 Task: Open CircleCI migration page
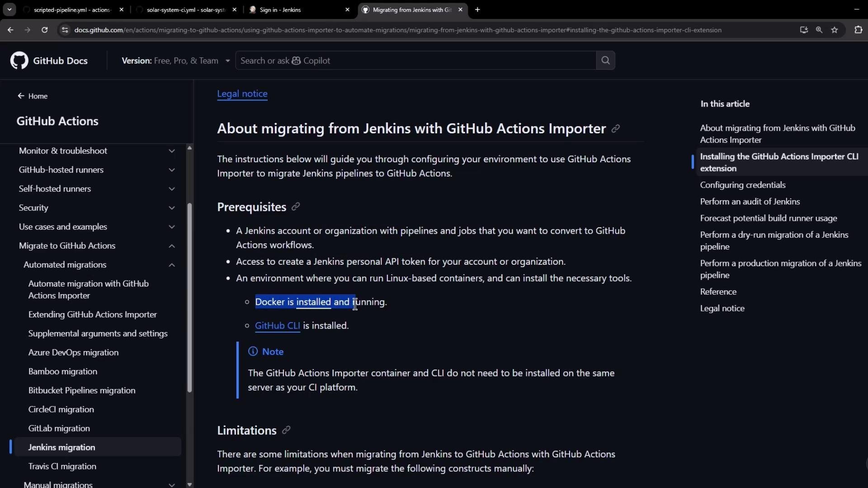61,409
